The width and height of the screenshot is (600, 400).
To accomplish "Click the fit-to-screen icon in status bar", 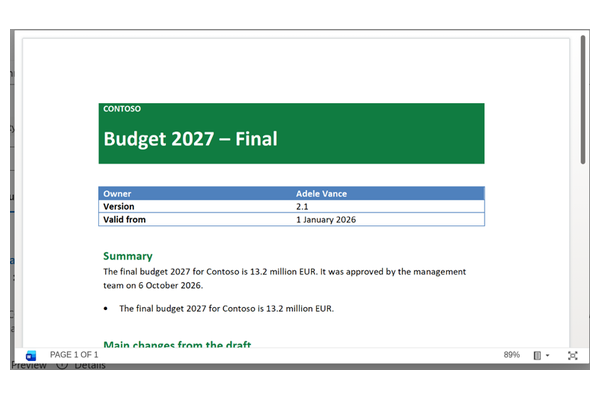I will click(x=572, y=356).
